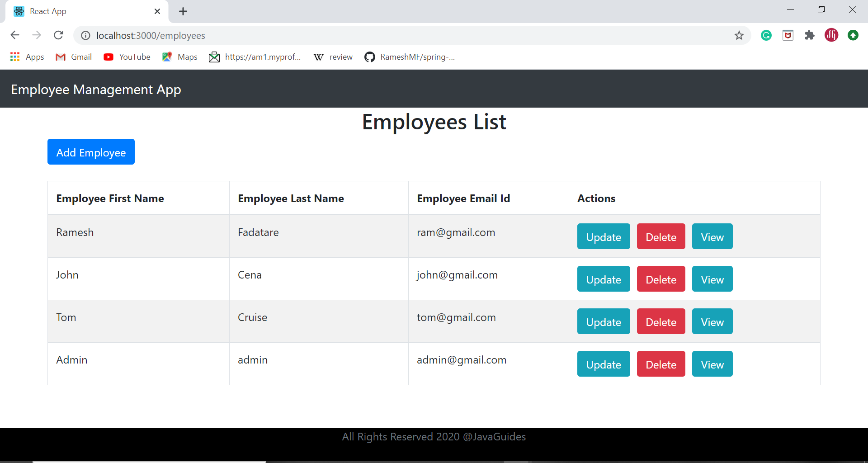This screenshot has height=463, width=868.
Task: Click the browser forward arrow
Action: coord(37,35)
